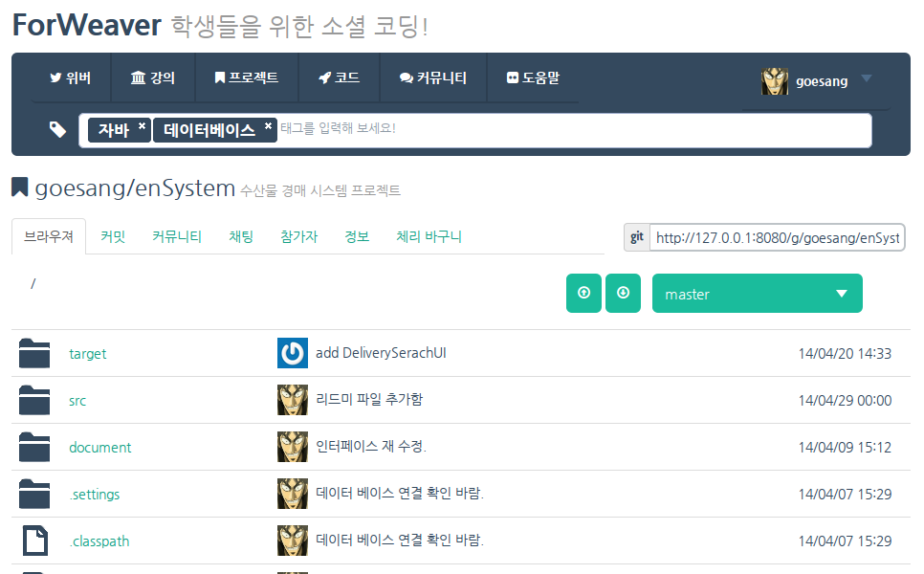Open the 프로젝트 menu
The image size is (924, 574).
pyautogui.click(x=247, y=77)
